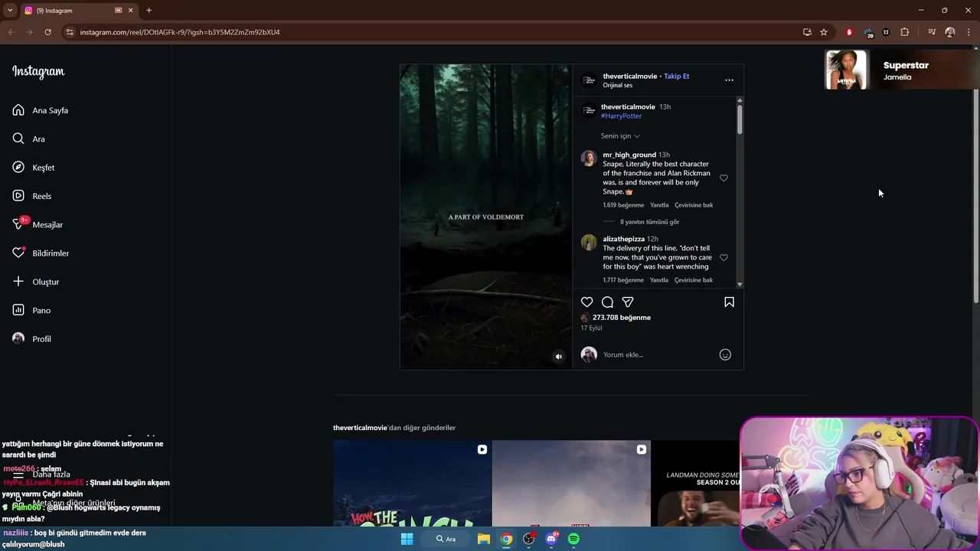Share the reel with paper-plane icon
The height and width of the screenshot is (551, 980).
628,302
